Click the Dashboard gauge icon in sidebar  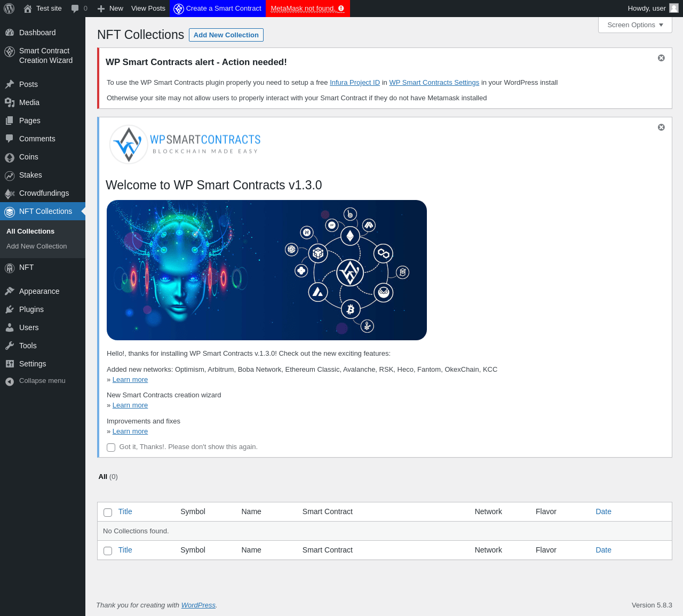point(10,33)
